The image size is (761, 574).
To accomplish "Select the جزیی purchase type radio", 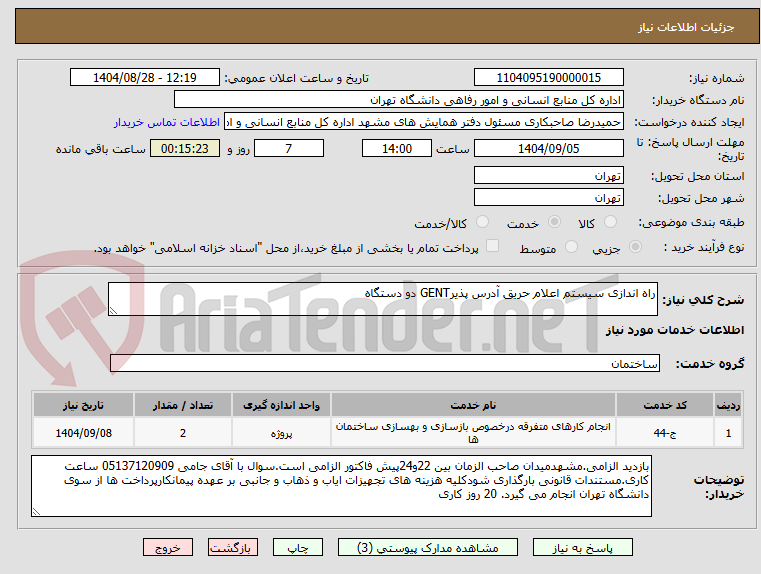I will (x=635, y=247).
